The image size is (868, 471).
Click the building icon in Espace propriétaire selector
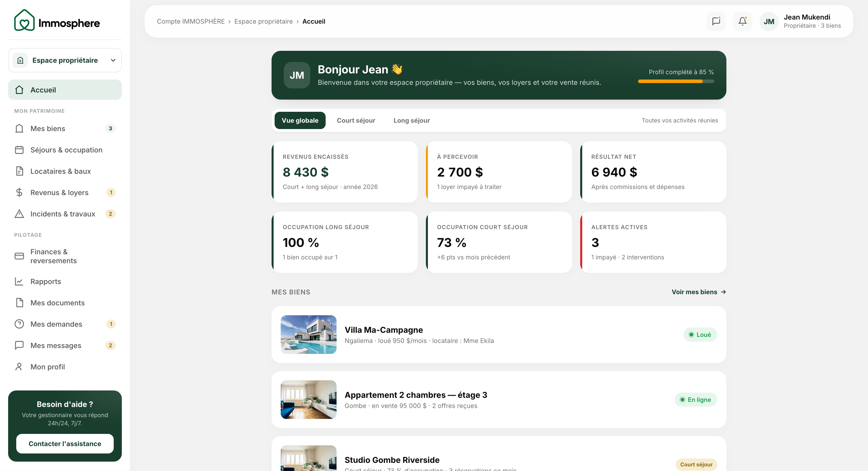click(20, 60)
